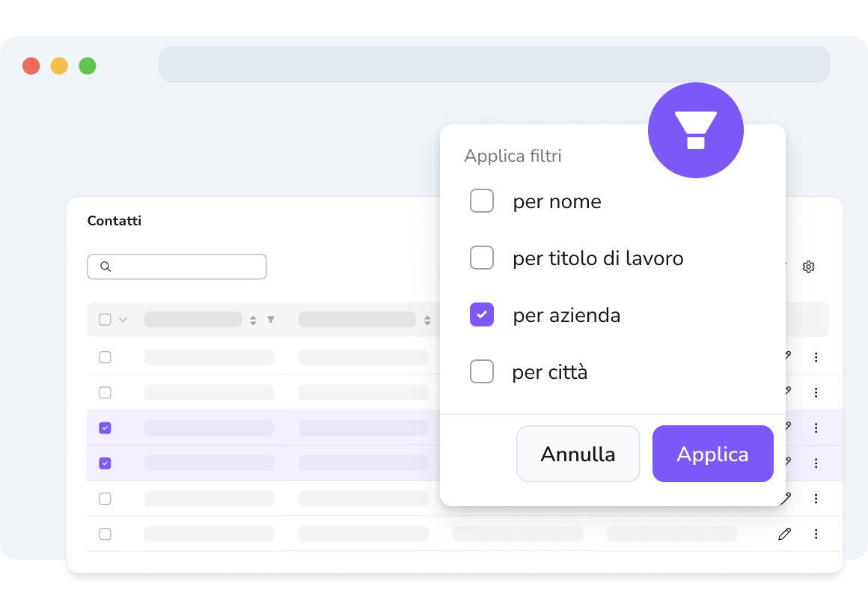Click the Contatti search input field

tap(177, 267)
